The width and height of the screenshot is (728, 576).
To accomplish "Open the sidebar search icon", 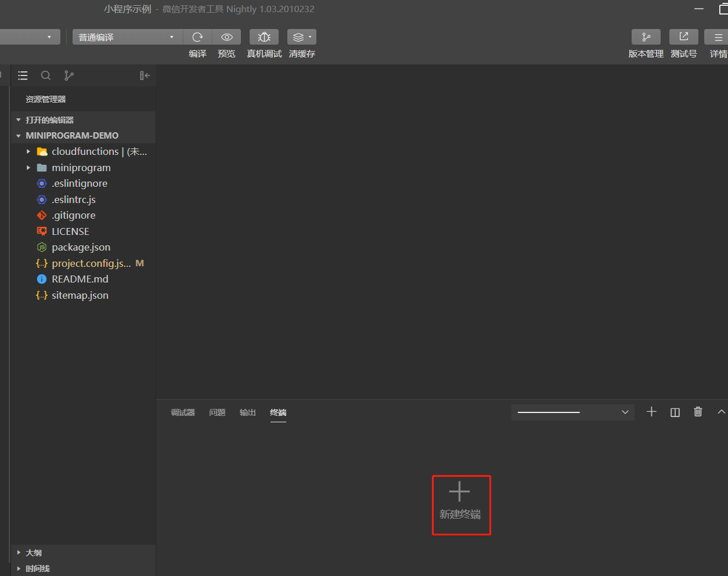I will [x=46, y=75].
